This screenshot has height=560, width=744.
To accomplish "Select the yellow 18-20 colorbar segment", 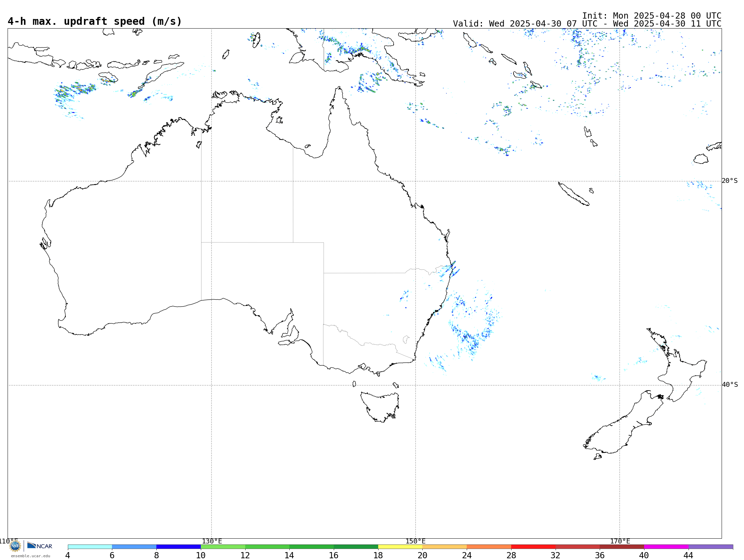I will point(400,547).
